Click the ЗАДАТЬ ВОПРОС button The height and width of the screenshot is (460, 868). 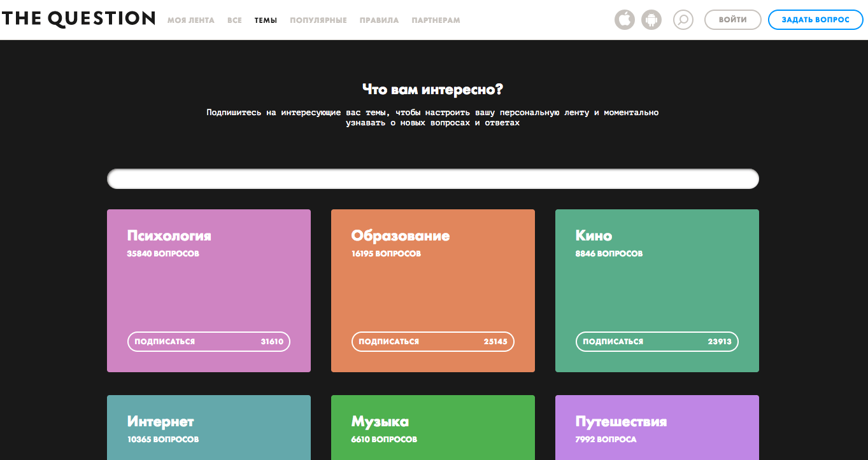coord(816,20)
